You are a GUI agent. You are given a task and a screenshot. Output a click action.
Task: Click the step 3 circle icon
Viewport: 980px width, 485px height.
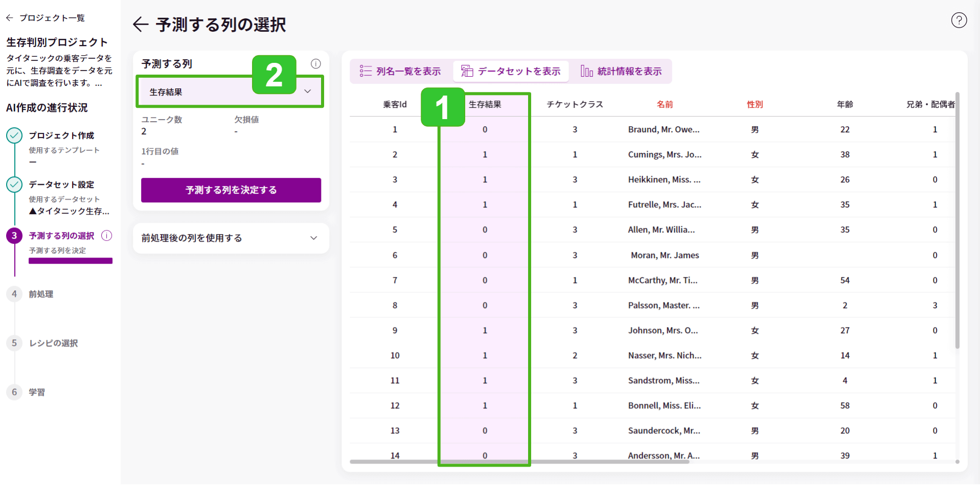click(x=14, y=236)
